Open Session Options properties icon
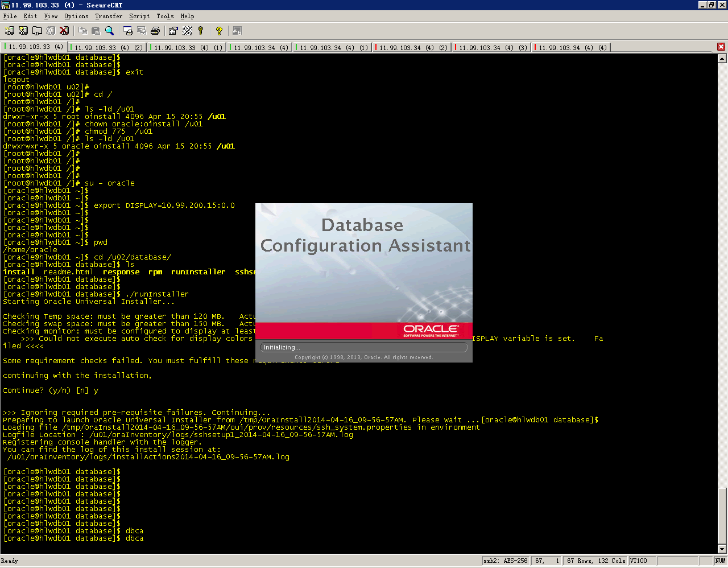Screen dimensions: 728x568 click(x=173, y=30)
